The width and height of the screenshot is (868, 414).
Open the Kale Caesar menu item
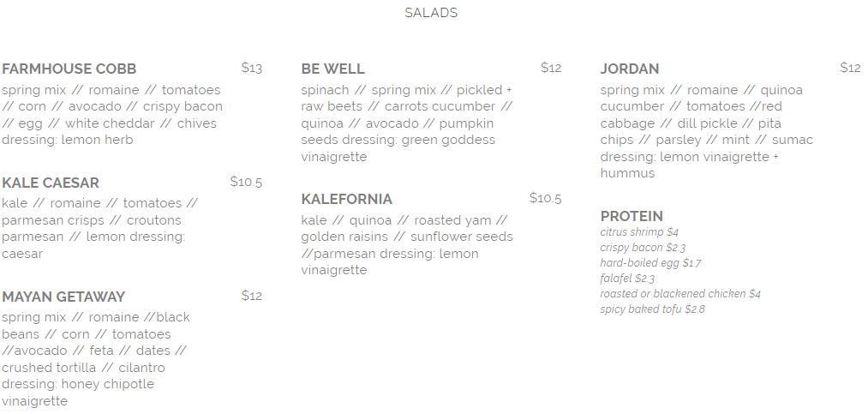(x=51, y=183)
